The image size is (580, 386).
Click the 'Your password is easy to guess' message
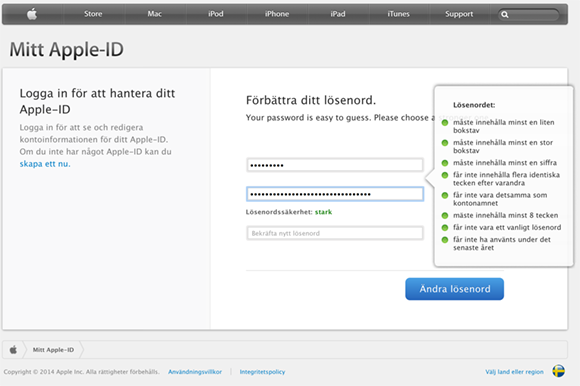click(x=340, y=118)
